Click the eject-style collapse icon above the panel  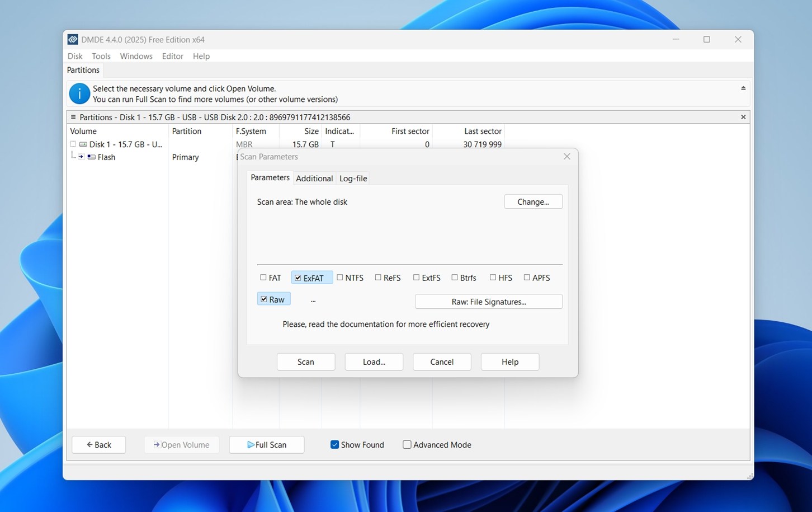743,88
